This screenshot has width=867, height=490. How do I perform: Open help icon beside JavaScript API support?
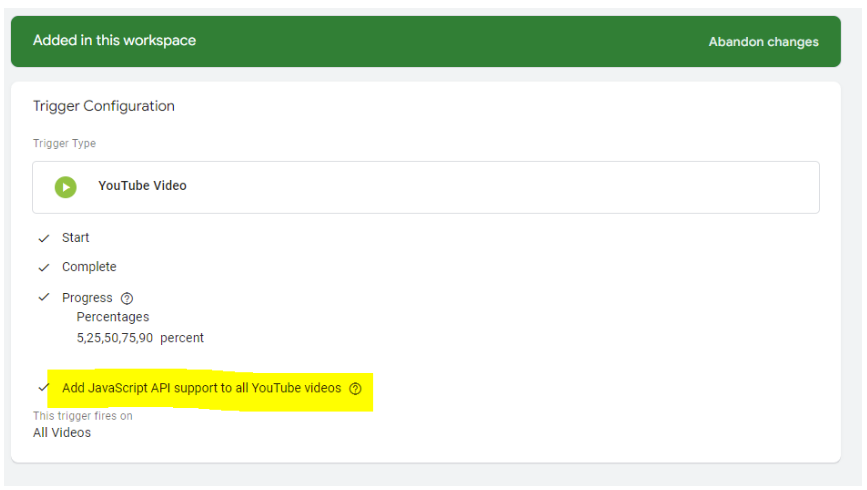coord(356,389)
